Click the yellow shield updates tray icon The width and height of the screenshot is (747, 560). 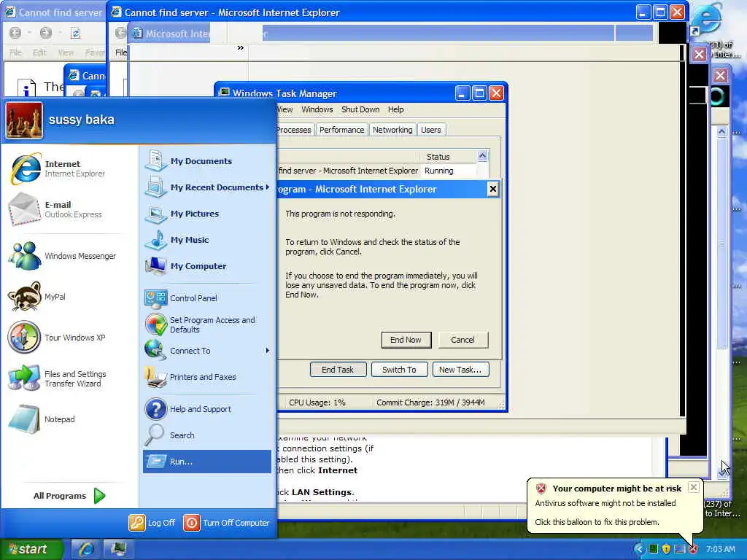(667, 549)
